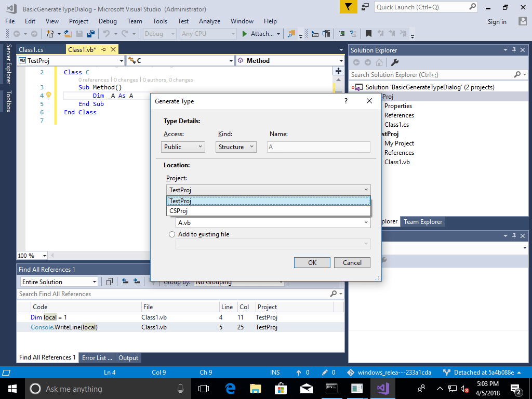Click the account avatar icon next to Sign in
The height and width of the screenshot is (399, 532).
coord(523,21)
